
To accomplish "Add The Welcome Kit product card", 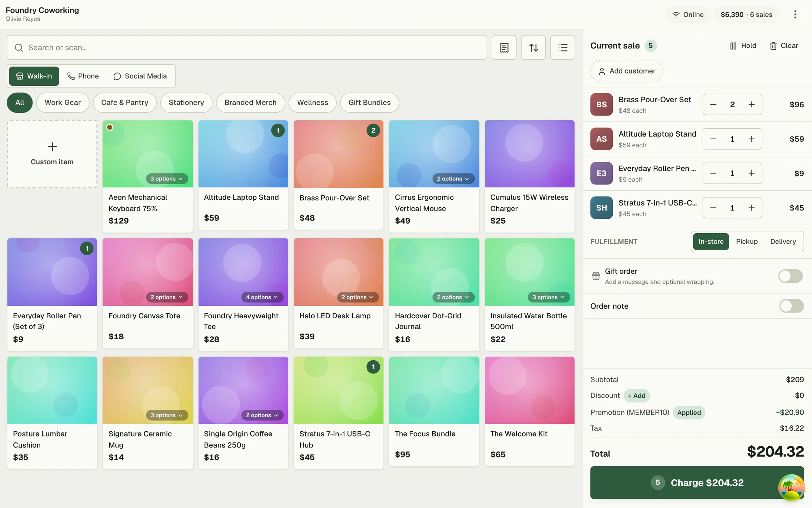I will click(529, 411).
